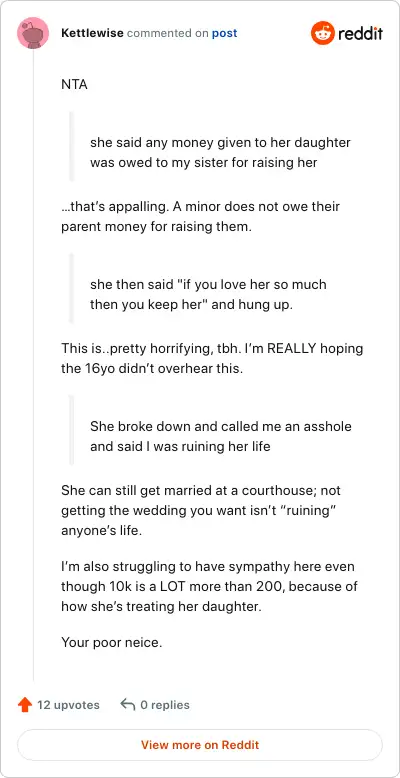Click the struggling to have sympathy paragraph
400x778 pixels.
(x=209, y=586)
